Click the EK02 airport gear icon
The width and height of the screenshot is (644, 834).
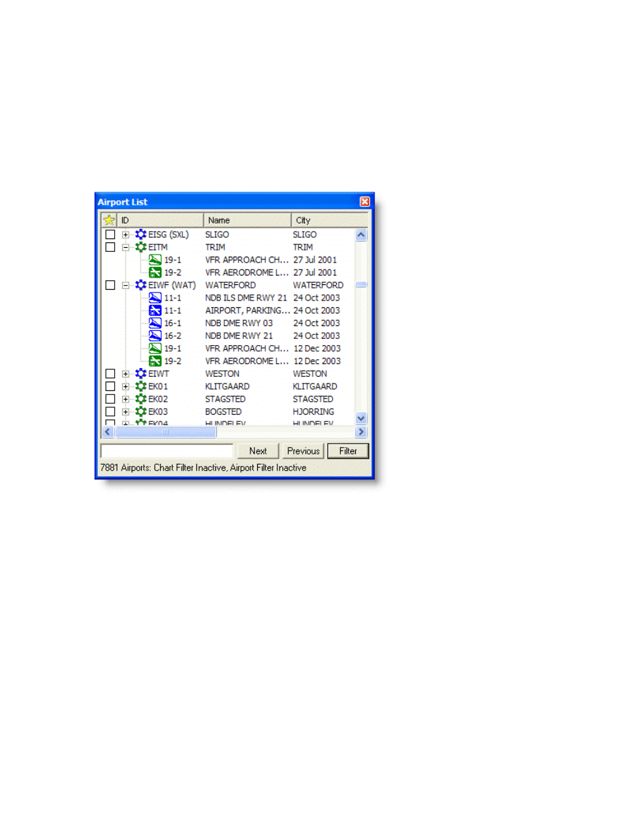(140, 399)
